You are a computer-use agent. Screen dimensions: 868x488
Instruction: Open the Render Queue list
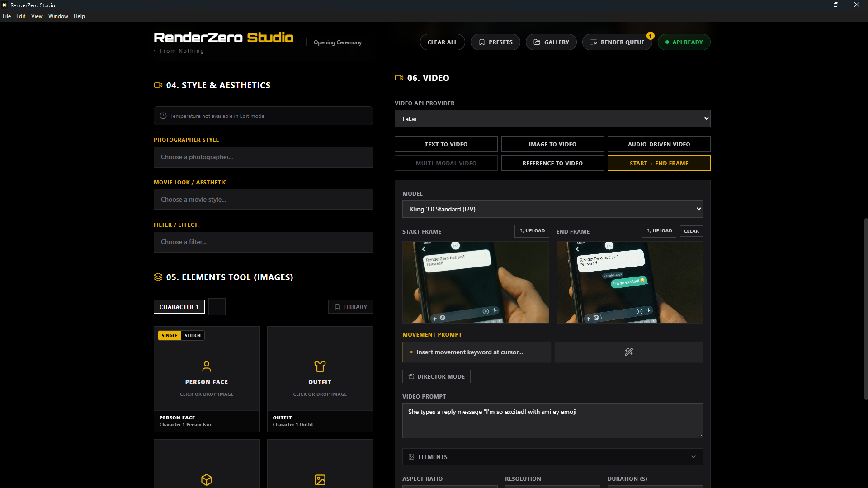point(617,42)
